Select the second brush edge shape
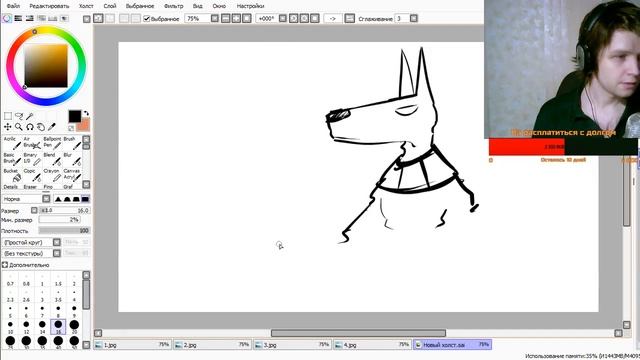Viewport: 640px width, 360px height. [x=67, y=199]
